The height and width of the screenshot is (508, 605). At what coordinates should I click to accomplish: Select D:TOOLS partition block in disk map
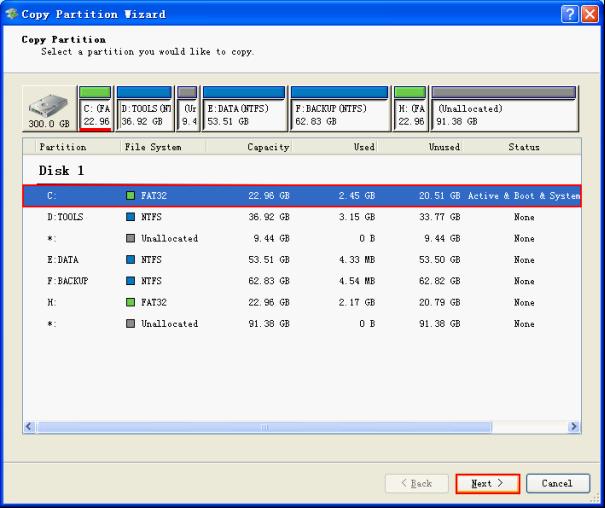click(x=143, y=110)
